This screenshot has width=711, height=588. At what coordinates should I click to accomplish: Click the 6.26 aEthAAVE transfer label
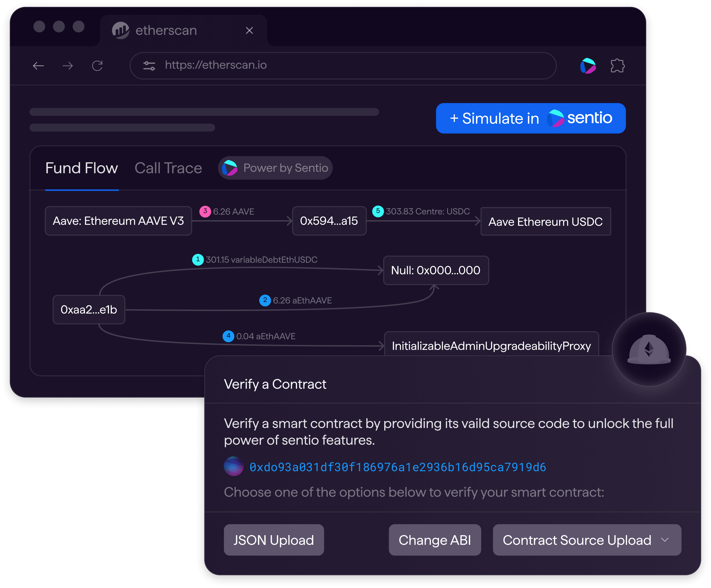(302, 300)
